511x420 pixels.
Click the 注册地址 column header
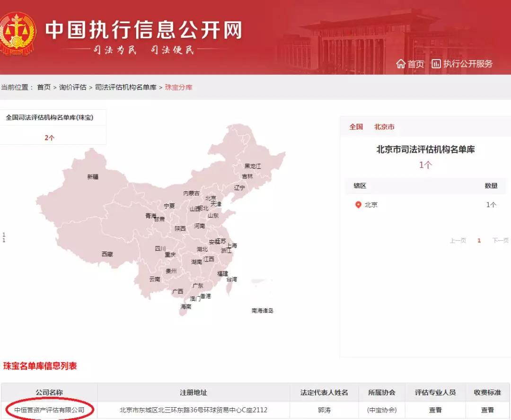click(x=194, y=392)
